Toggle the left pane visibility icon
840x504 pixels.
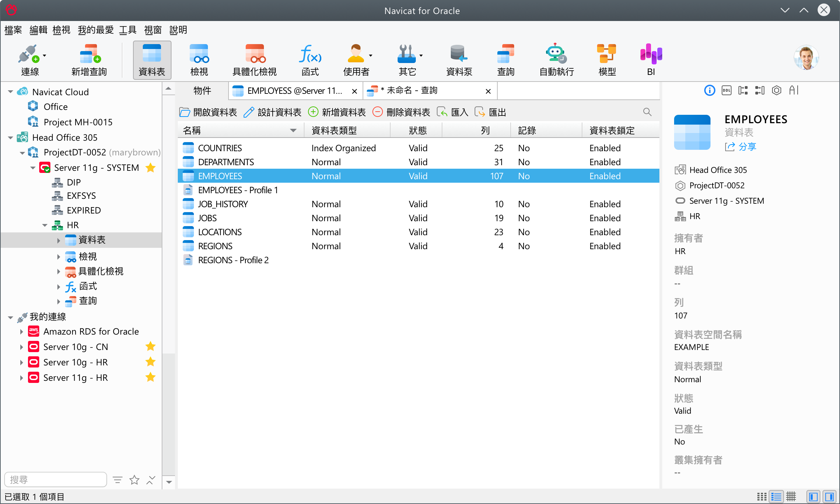tap(813, 497)
